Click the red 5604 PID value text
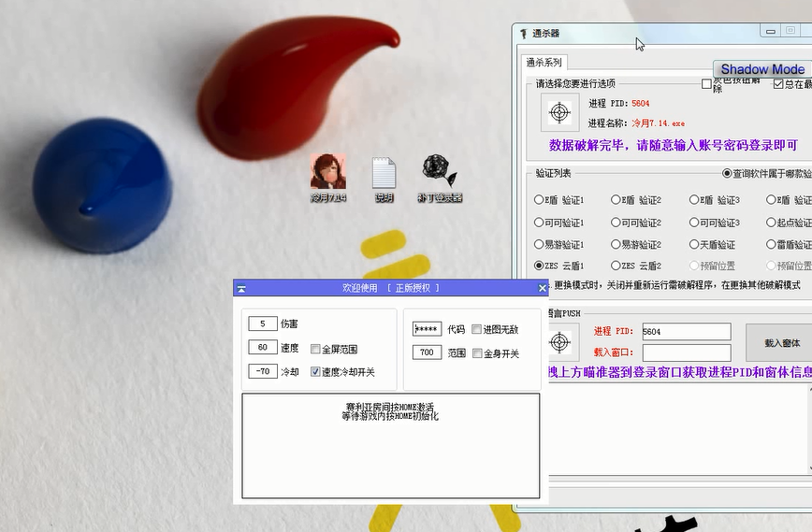812x532 pixels. coord(641,104)
